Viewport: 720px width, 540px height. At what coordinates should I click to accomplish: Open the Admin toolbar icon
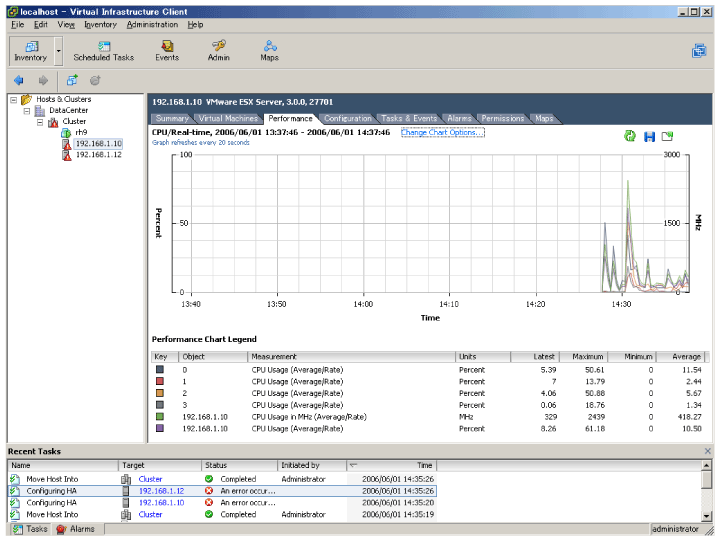[x=219, y=51]
